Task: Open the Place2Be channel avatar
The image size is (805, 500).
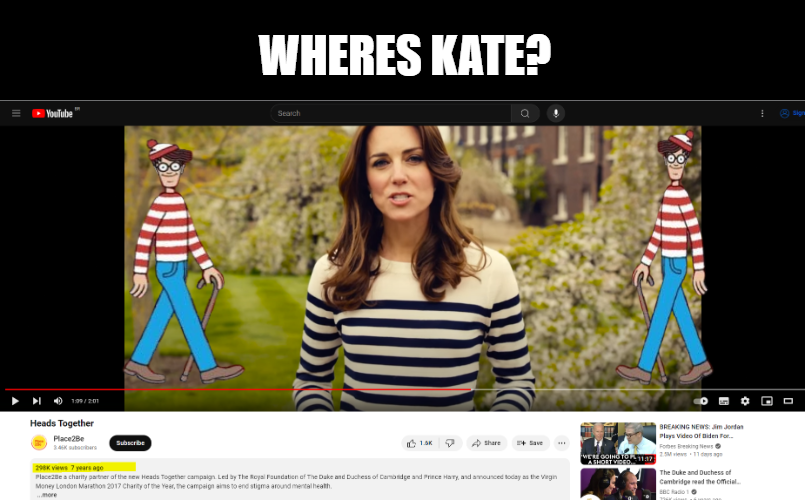Action: pyautogui.click(x=39, y=443)
